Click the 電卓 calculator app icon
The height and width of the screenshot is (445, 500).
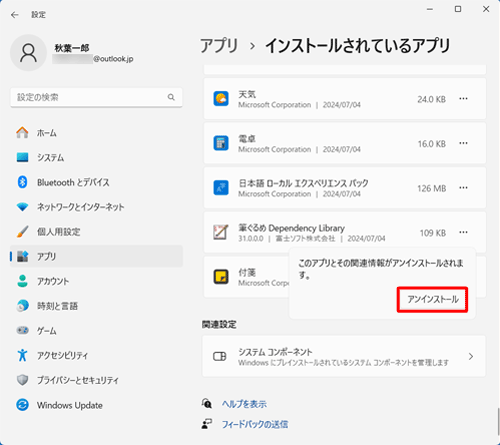tap(221, 143)
